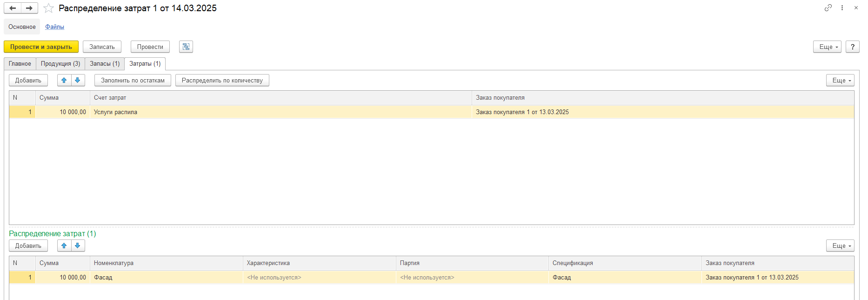Open help with the question mark button

click(852, 47)
